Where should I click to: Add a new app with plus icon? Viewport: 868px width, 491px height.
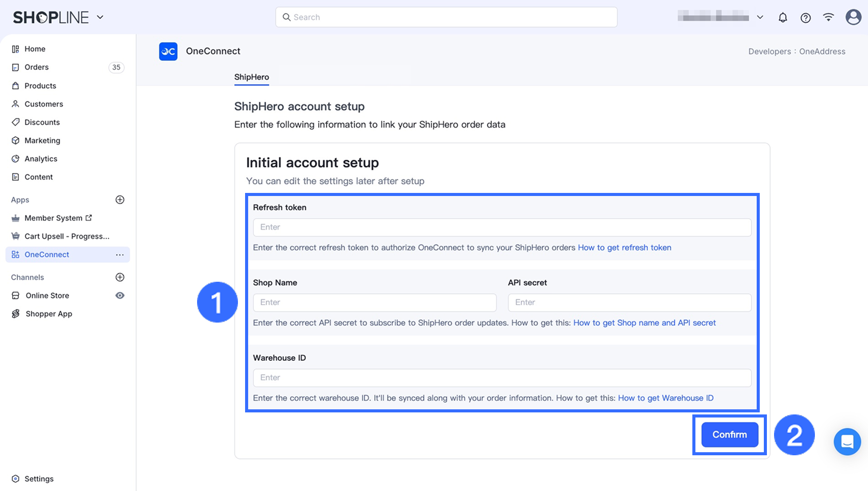coord(120,200)
